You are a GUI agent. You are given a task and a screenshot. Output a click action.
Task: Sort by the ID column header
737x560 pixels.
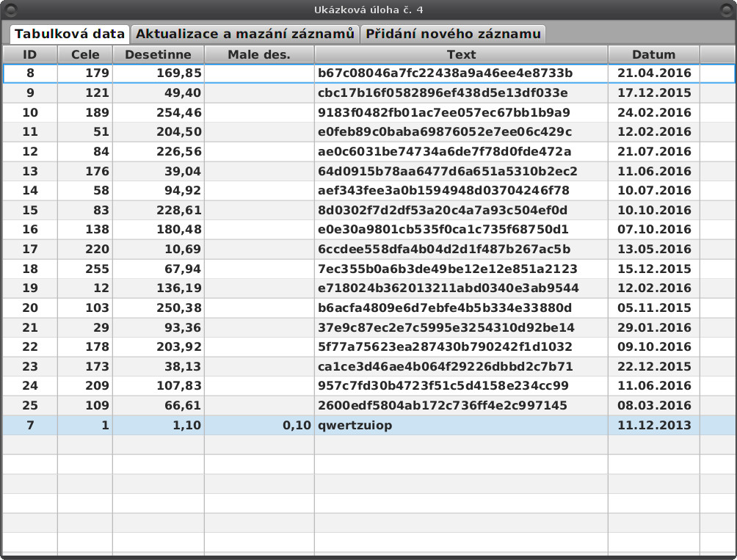point(29,54)
